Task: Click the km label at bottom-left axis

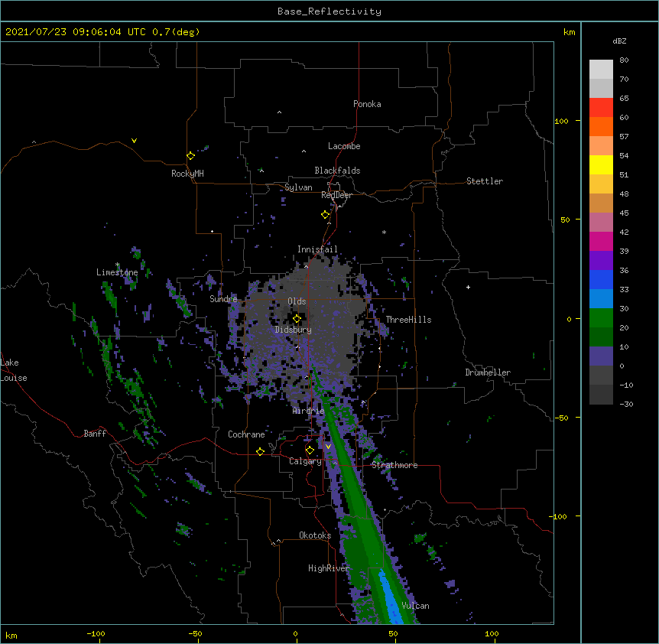Action: pyautogui.click(x=11, y=635)
